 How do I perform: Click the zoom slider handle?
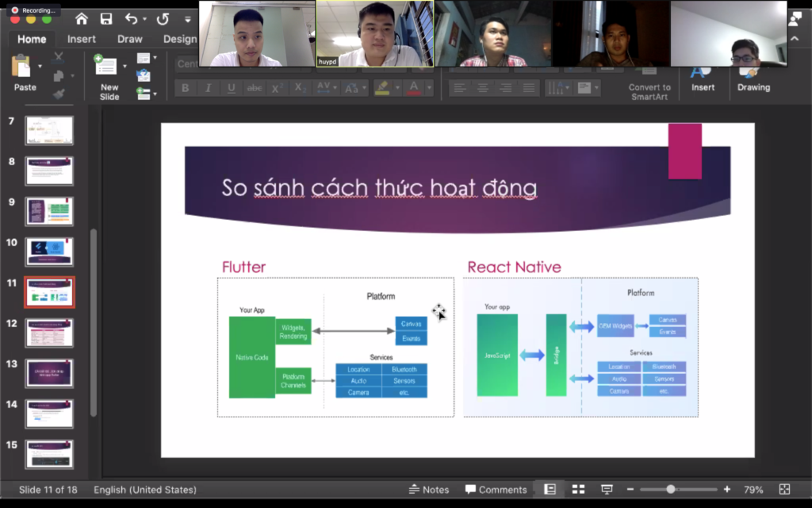tap(671, 490)
